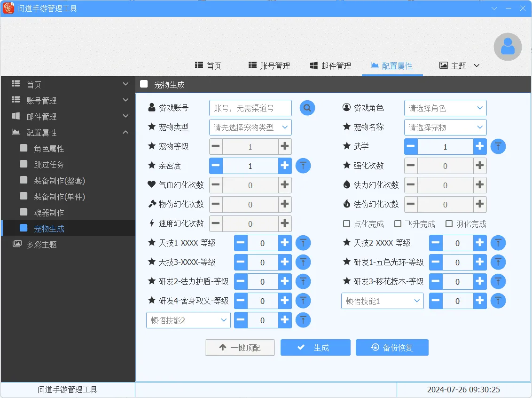
Task: Click the max arrow for 研发1-五色光环-等级
Action: tap(498, 263)
